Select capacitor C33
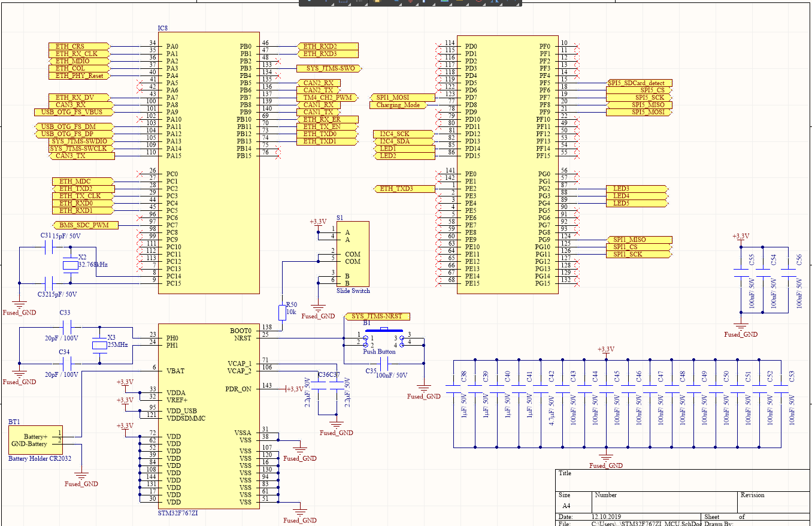Image resolution: width=812 pixels, height=526 pixels. click(x=66, y=327)
